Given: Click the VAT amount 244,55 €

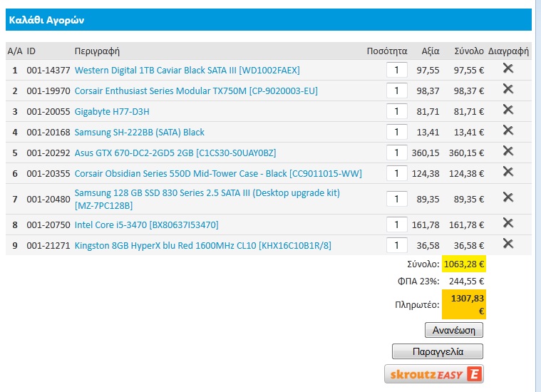Looking at the screenshot, I should click(x=466, y=282).
